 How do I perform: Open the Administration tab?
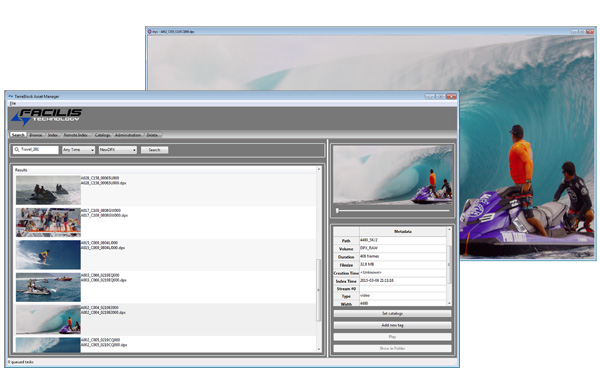[128, 135]
